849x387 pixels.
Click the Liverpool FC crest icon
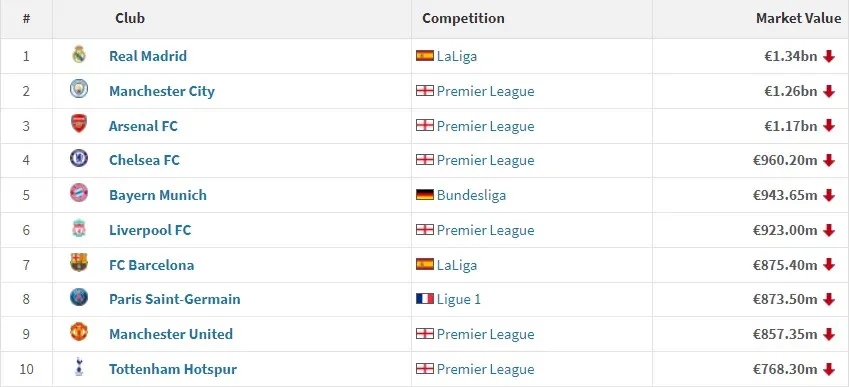[79, 228]
